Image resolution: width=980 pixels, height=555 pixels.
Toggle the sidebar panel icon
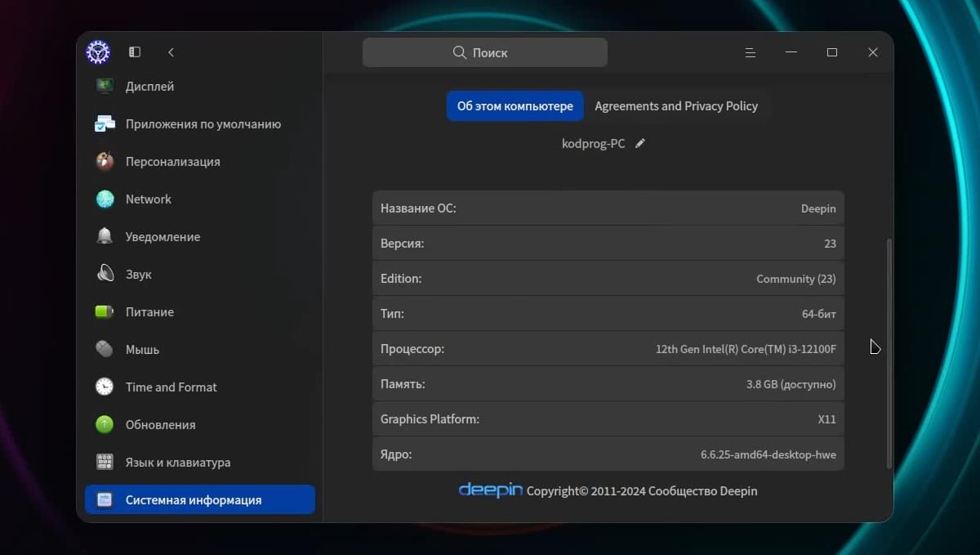coord(135,52)
